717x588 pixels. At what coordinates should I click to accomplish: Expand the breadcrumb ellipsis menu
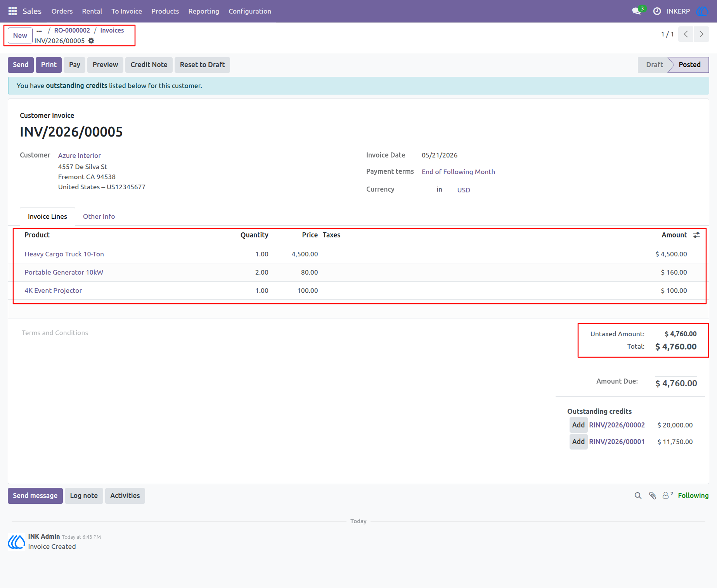pos(39,31)
